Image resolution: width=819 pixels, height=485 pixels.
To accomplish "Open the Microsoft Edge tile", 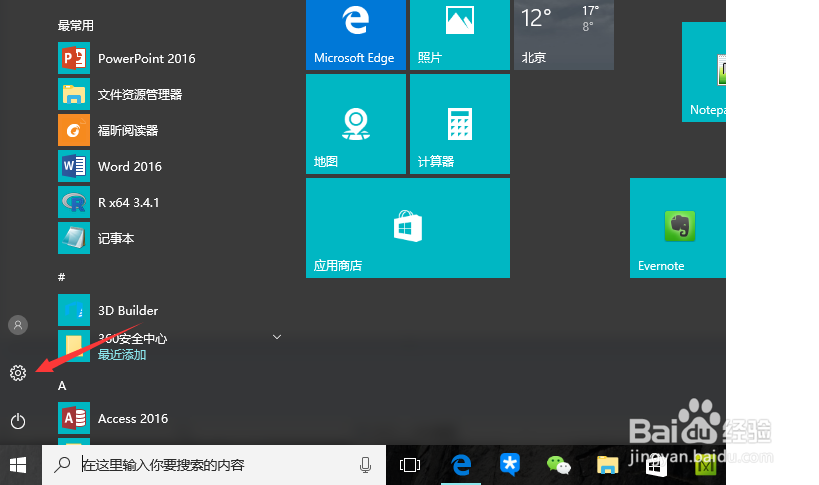I will pos(356,34).
